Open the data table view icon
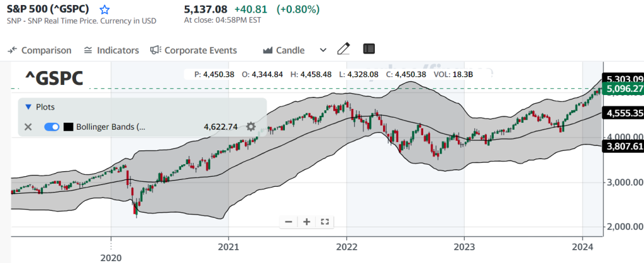The width and height of the screenshot is (644, 263). point(369,49)
